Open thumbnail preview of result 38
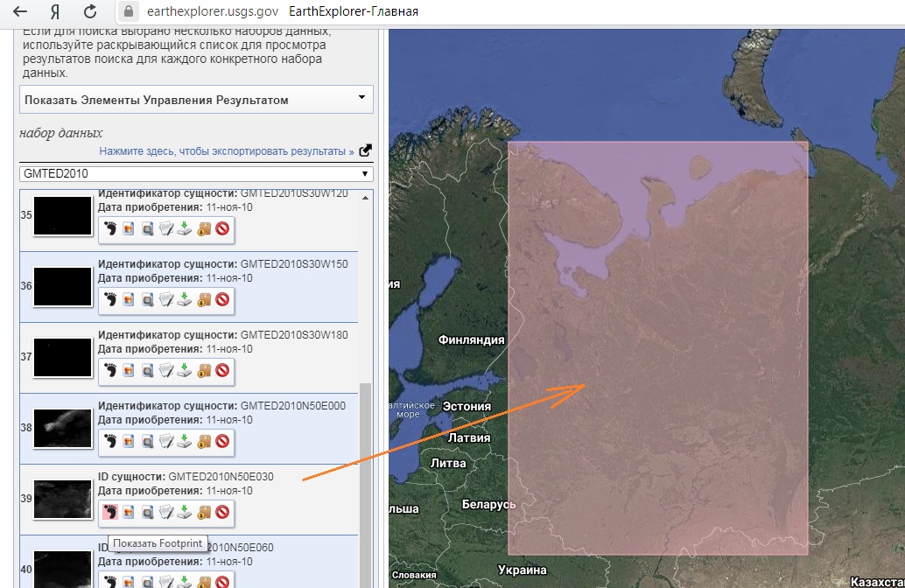The width and height of the screenshot is (905, 588). pos(62,429)
